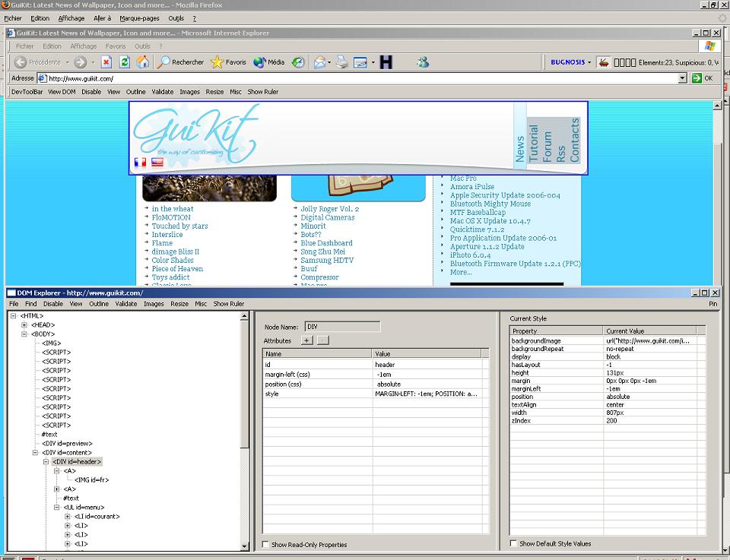Viewport: 730px width, 560px height.
Task: Click the Bugnosis bug icon
Action: click(603, 62)
